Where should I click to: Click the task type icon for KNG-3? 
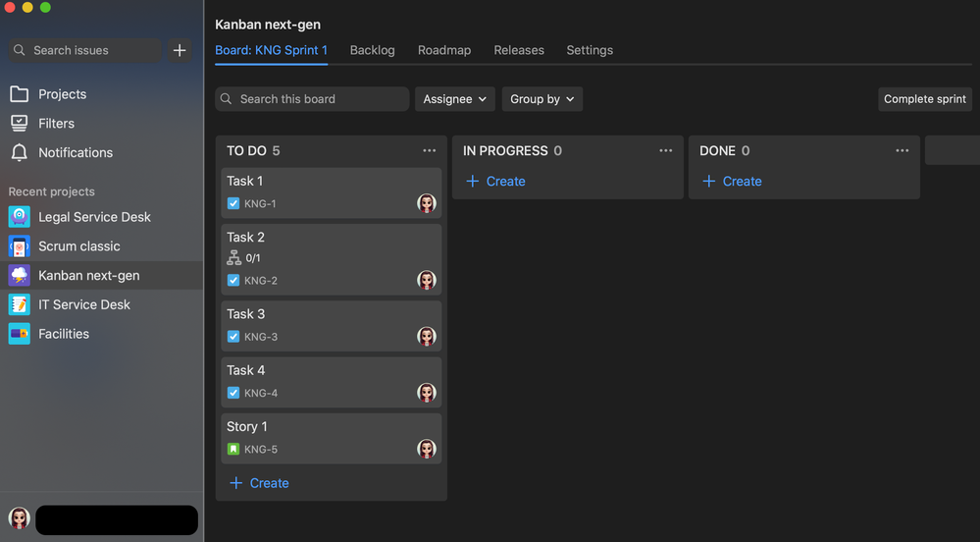pyautogui.click(x=233, y=337)
